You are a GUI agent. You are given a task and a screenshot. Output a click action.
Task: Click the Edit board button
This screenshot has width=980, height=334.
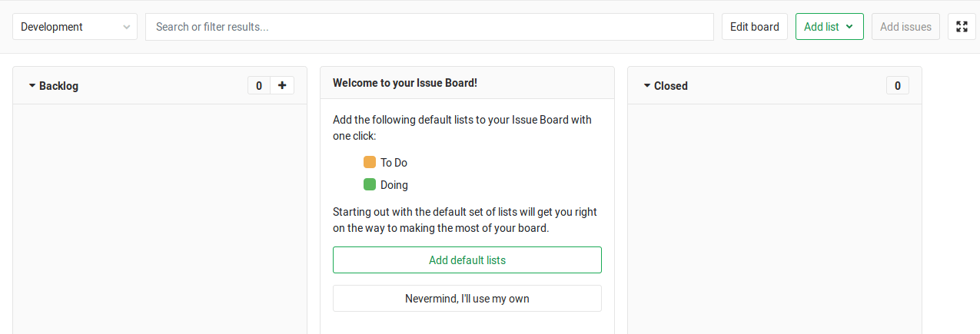click(x=754, y=27)
